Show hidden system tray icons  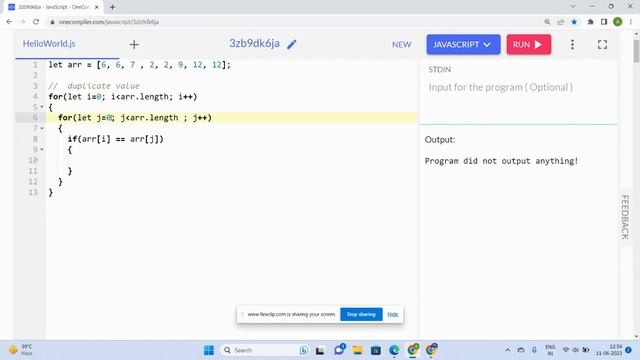pos(507,350)
